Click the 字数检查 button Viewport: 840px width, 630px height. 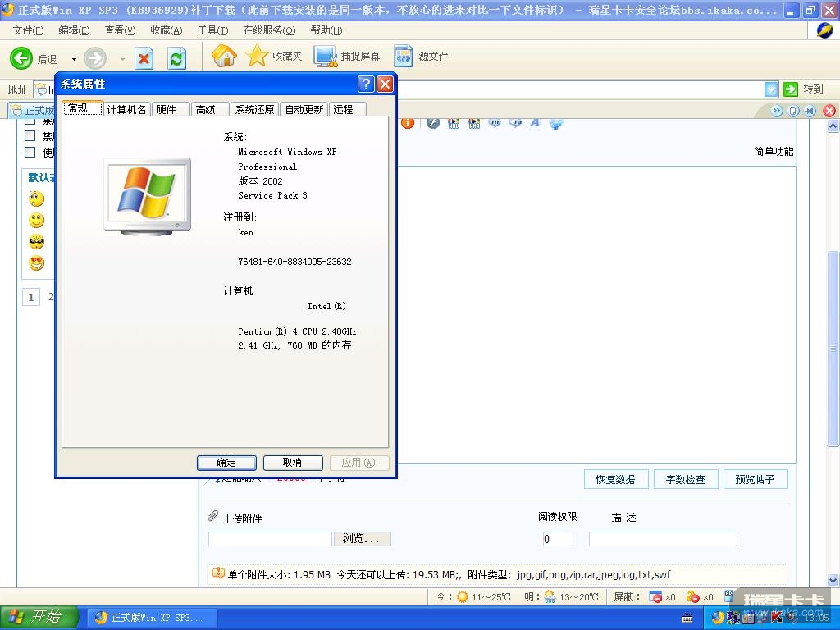(x=685, y=479)
